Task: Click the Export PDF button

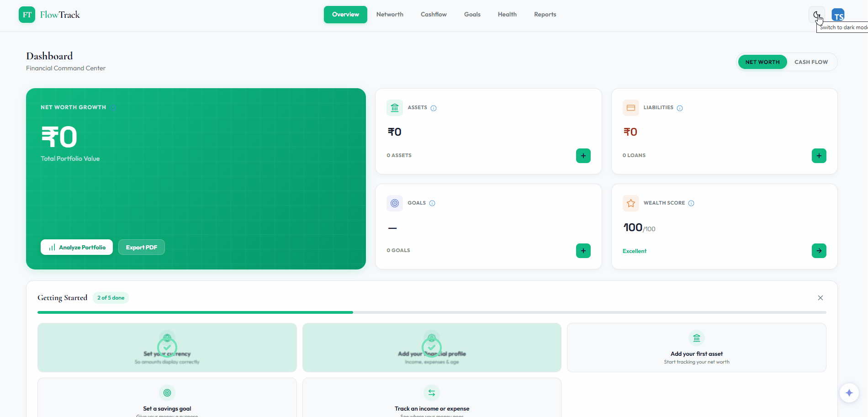Action: 142,247
